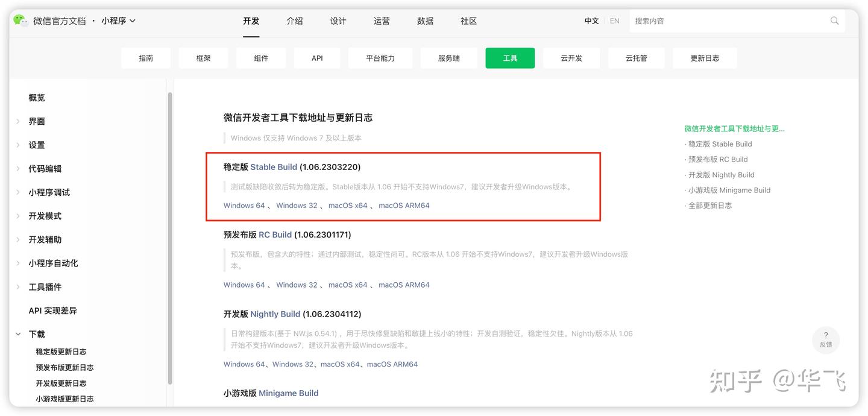This screenshot has width=868, height=416.
Task: Download Nightly Build for Windows 32
Action: click(x=293, y=364)
